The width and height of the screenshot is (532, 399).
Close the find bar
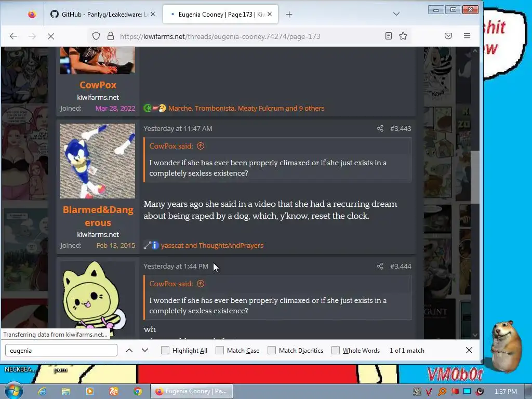tap(469, 350)
